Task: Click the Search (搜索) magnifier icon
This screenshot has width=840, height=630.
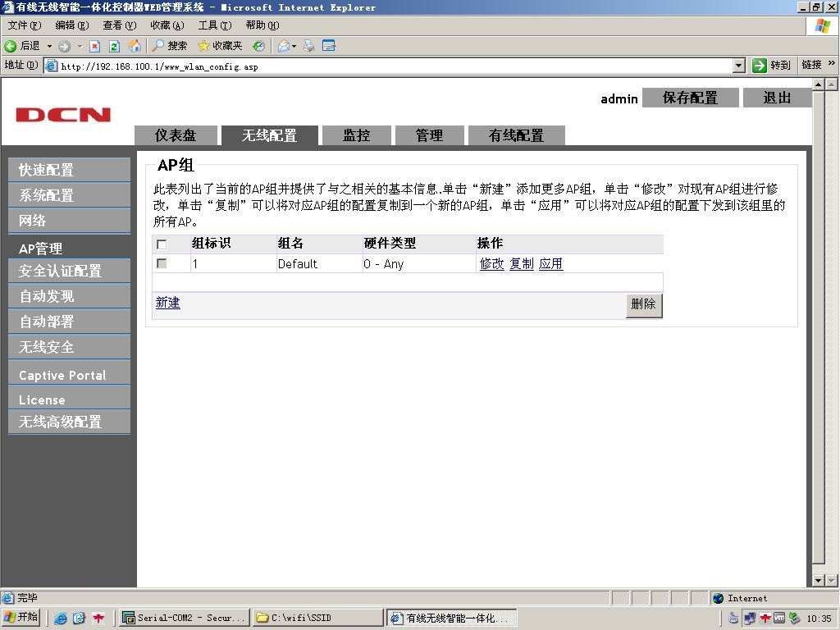Action: (157, 46)
